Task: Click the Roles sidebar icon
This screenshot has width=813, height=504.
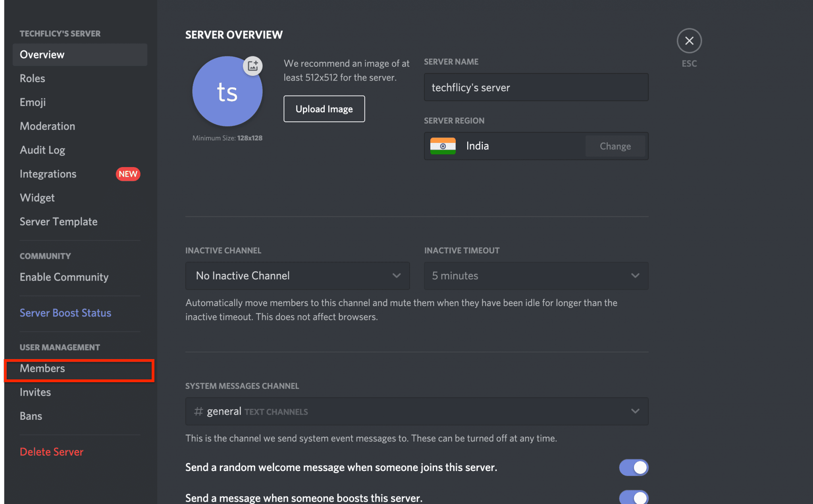Action: tap(32, 78)
